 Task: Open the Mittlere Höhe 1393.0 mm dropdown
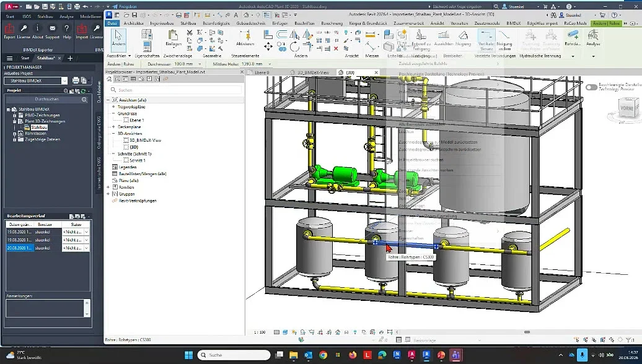coord(270,64)
